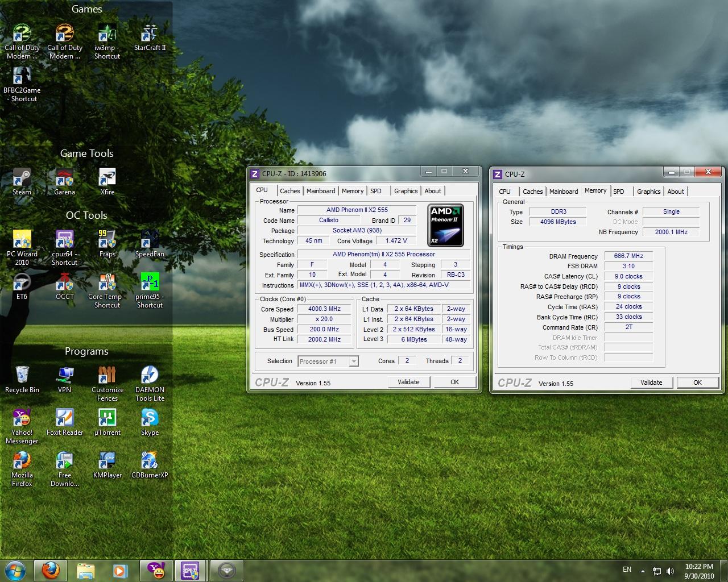Switch to CPU tab in right CPU-Z window
The width and height of the screenshot is (728, 582).
click(x=505, y=192)
